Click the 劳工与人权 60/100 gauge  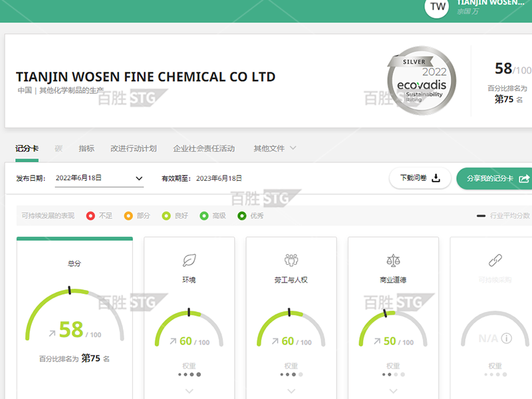click(291, 328)
